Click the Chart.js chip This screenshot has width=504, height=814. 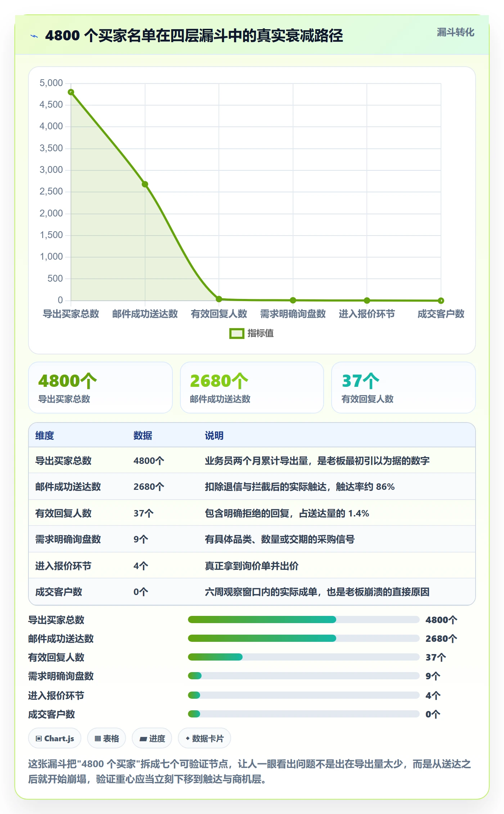click(x=55, y=738)
